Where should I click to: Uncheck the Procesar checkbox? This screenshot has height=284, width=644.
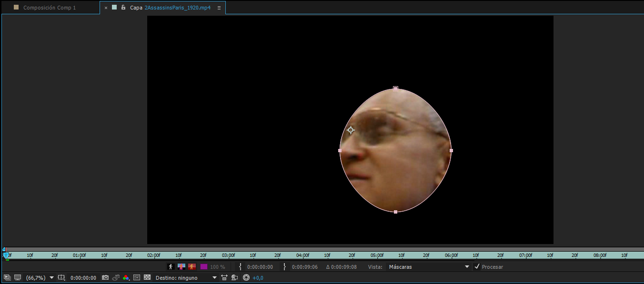pos(477,267)
